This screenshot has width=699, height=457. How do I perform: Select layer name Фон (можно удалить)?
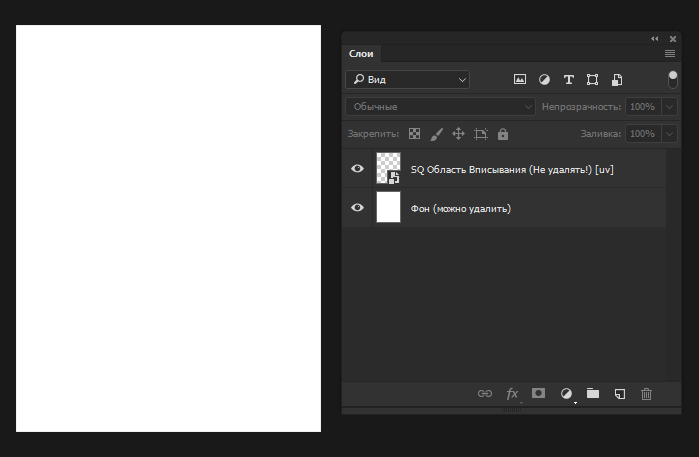(x=461, y=209)
